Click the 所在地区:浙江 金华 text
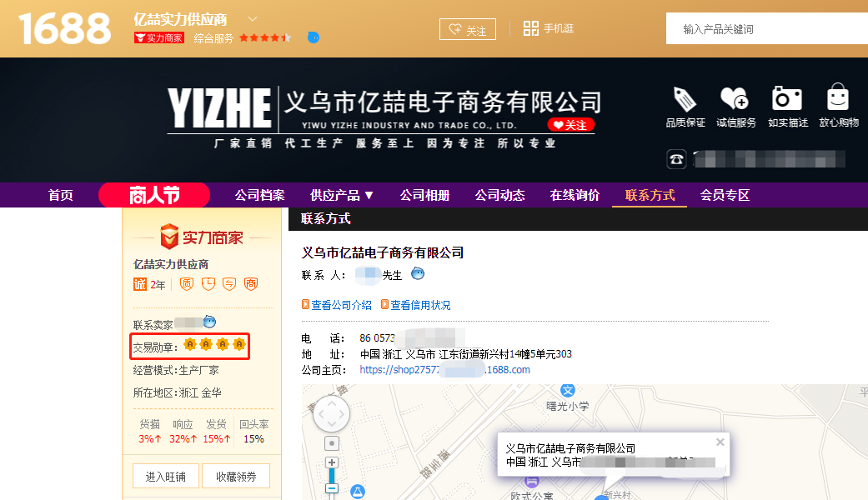 (x=177, y=392)
